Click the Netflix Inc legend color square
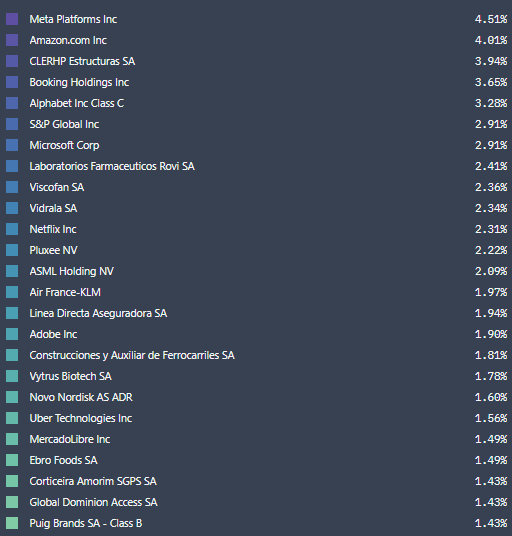Image resolution: width=512 pixels, height=536 pixels. point(12,229)
